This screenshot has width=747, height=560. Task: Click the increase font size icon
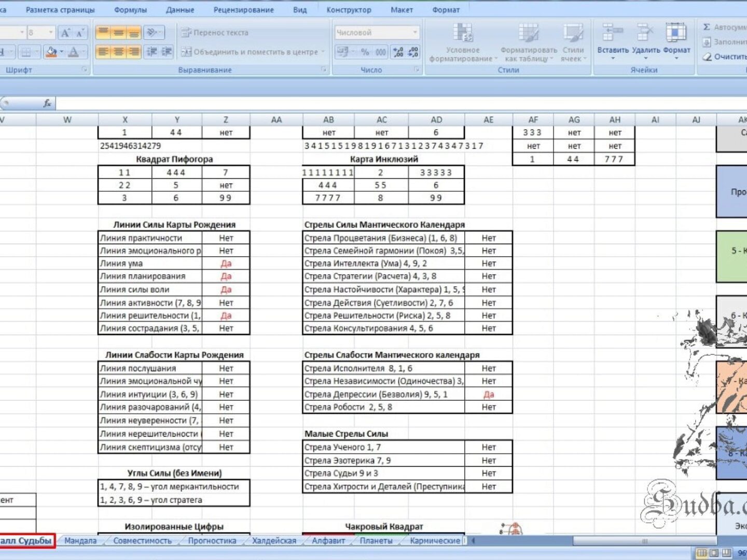click(x=65, y=33)
